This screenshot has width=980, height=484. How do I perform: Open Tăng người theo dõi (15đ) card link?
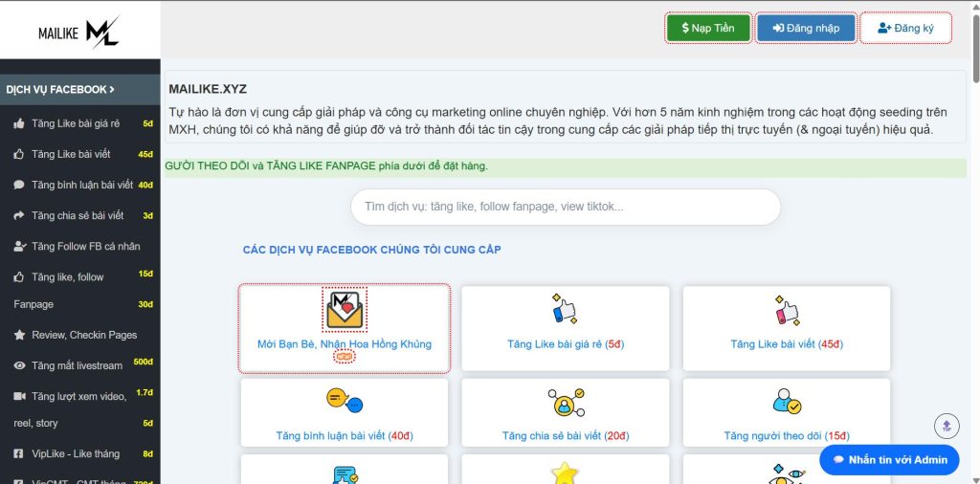pos(787,436)
